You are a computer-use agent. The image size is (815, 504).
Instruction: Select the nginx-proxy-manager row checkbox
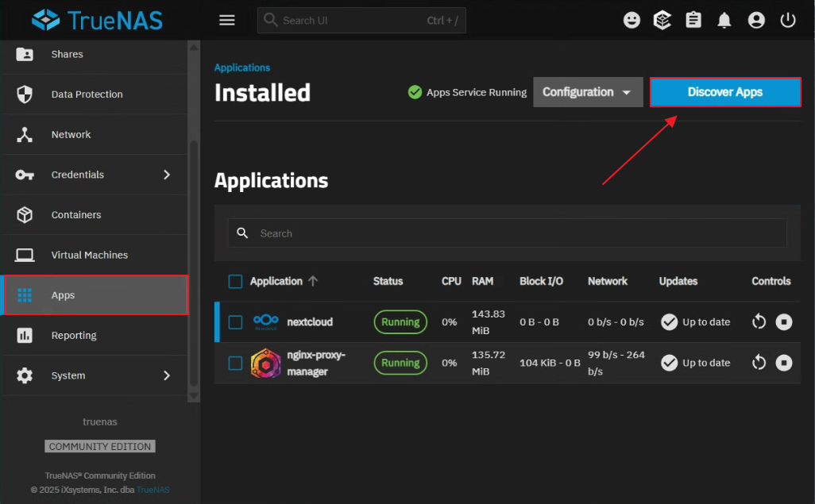(x=235, y=363)
